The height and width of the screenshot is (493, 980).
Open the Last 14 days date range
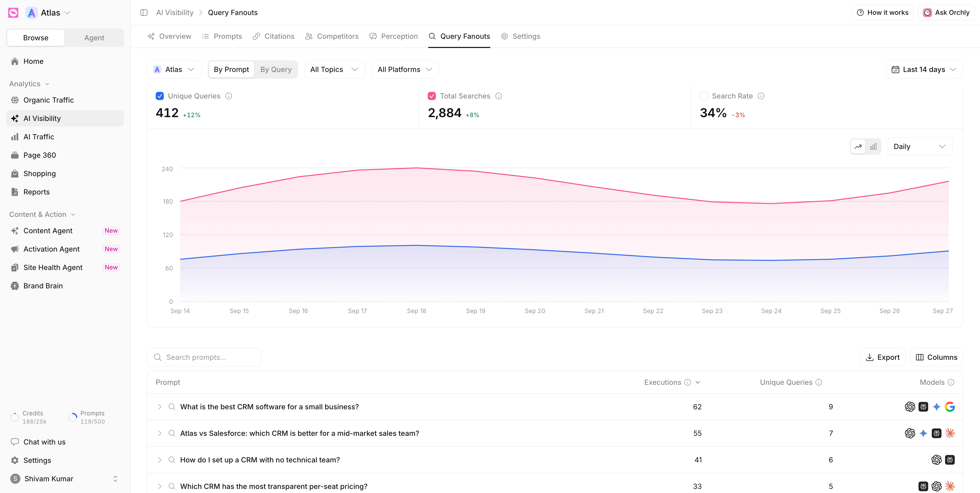click(x=924, y=69)
